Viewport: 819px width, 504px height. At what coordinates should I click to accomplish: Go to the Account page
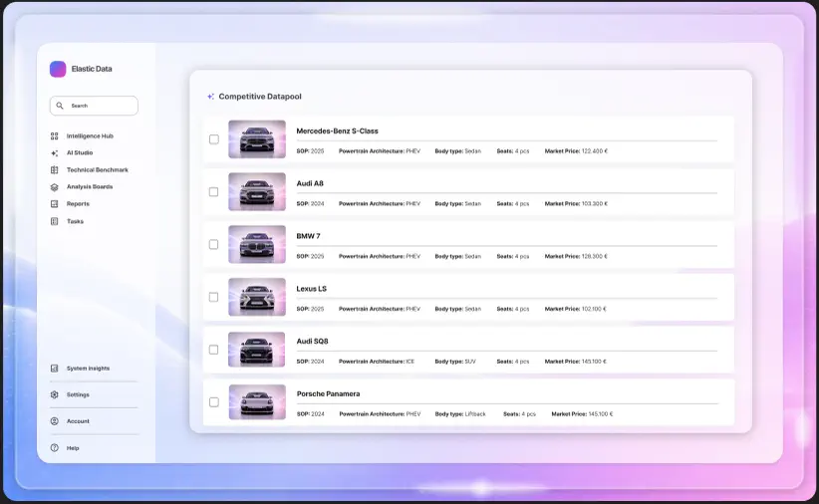(x=78, y=421)
